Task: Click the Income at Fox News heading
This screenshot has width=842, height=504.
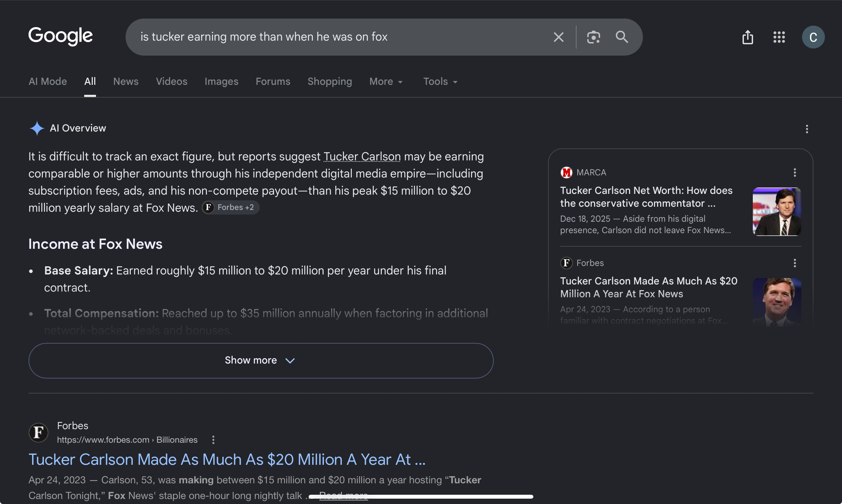Action: (x=95, y=244)
